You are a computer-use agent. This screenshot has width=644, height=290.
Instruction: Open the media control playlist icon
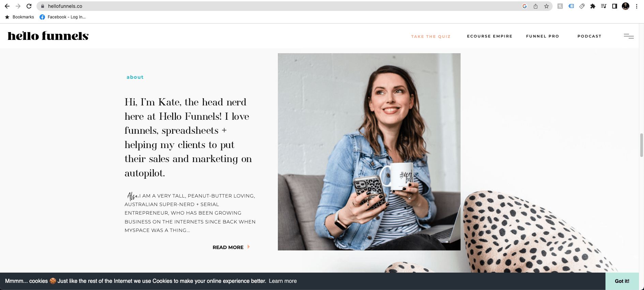[x=604, y=6]
